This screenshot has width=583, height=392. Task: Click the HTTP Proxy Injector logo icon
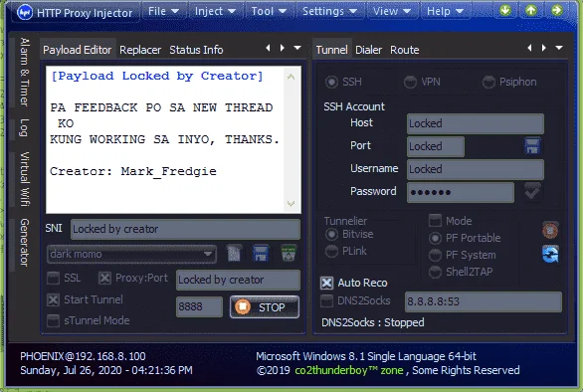25,12
